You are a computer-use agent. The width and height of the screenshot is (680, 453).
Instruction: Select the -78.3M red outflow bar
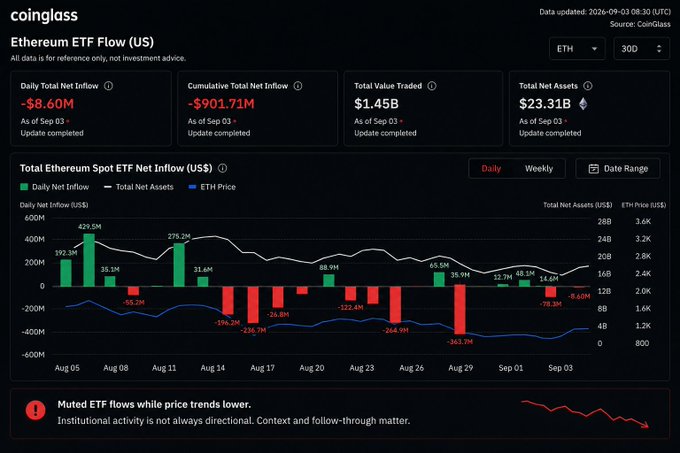pyautogui.click(x=550, y=292)
